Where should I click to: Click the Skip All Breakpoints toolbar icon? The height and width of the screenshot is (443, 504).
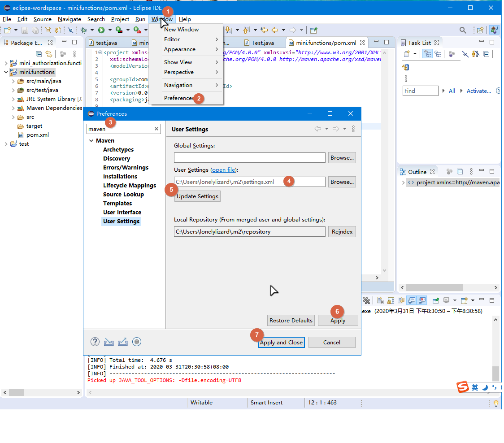[x=70, y=30]
